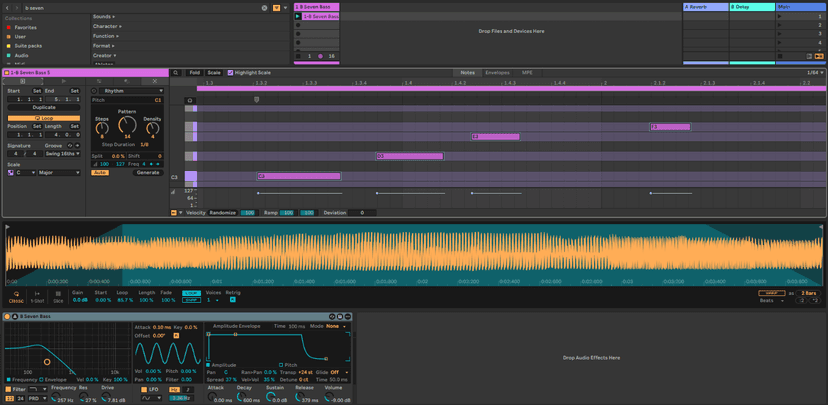Uncheck Highlight Scale
828x405 pixels.
pos(230,73)
